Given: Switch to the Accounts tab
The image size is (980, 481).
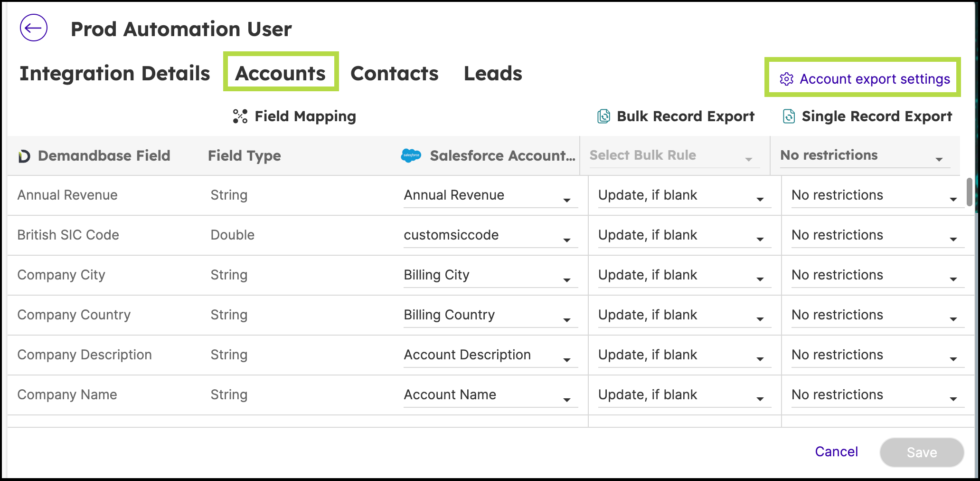Looking at the screenshot, I should pyautogui.click(x=281, y=73).
